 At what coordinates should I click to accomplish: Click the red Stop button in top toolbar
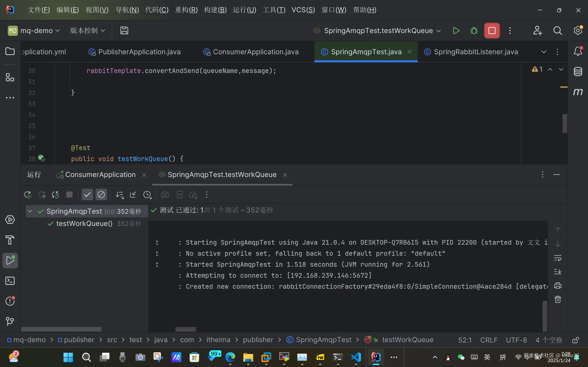click(492, 31)
